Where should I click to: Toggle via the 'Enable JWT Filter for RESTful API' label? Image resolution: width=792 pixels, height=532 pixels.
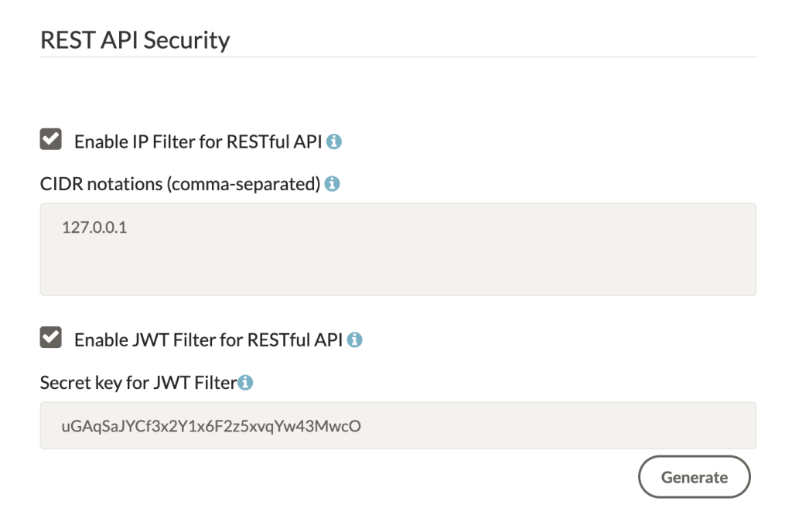[209, 340]
